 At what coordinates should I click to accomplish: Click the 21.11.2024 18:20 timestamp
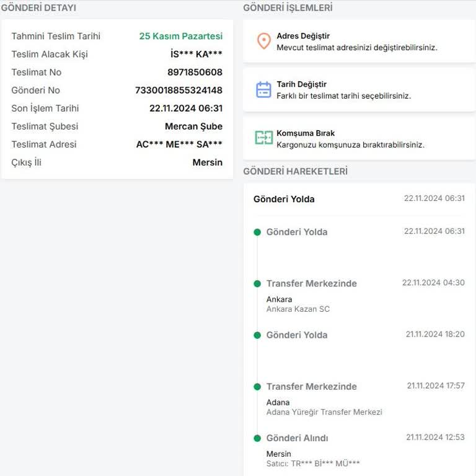click(435, 334)
